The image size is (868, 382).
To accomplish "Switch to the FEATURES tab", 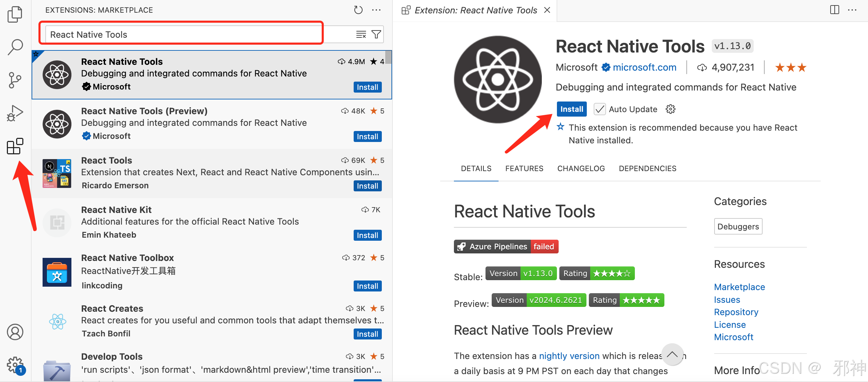I will (x=524, y=168).
